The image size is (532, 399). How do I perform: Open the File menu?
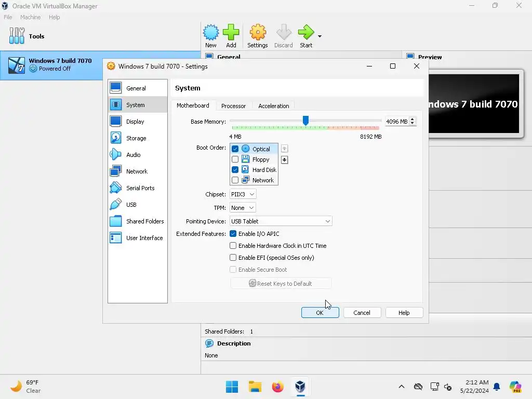8,17
